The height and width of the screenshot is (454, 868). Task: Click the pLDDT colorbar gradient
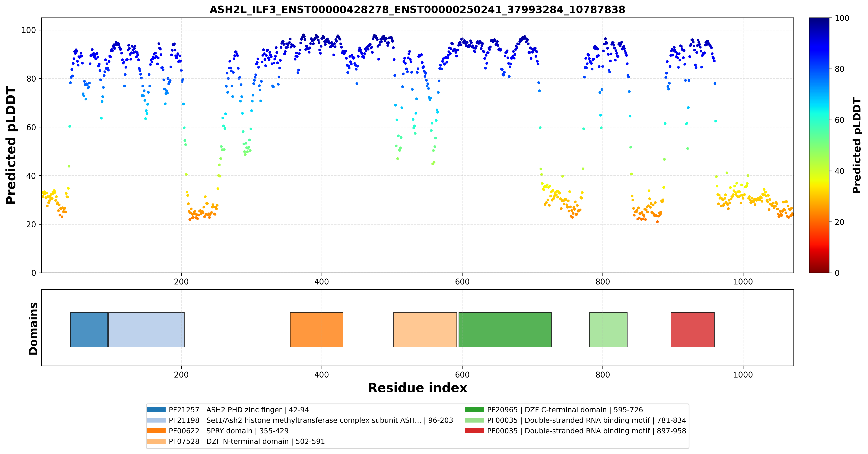point(819,145)
